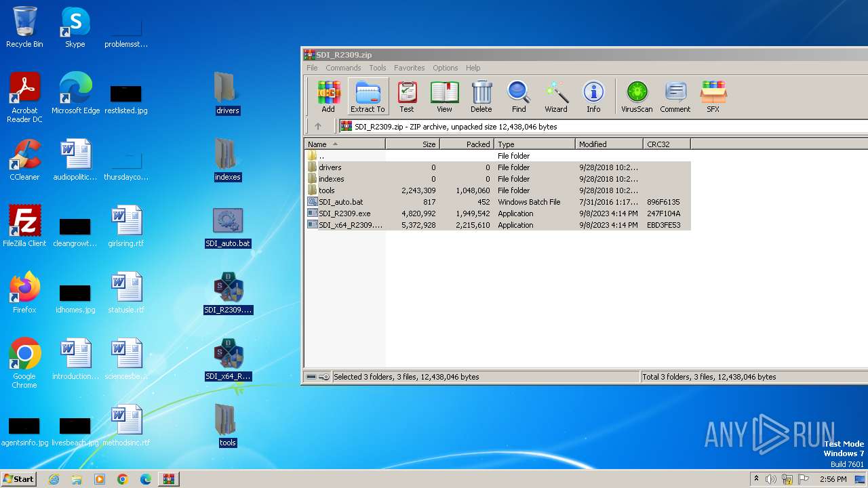Select the statusle.rtf desktop document

tap(126, 293)
